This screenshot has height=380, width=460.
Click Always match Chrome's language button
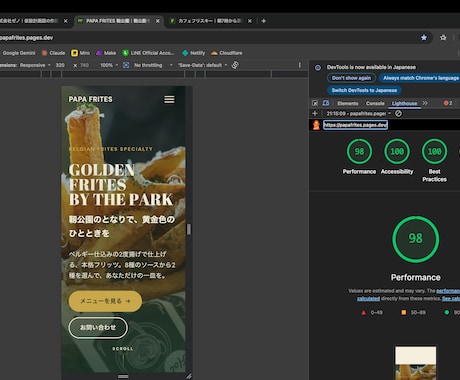pos(421,78)
